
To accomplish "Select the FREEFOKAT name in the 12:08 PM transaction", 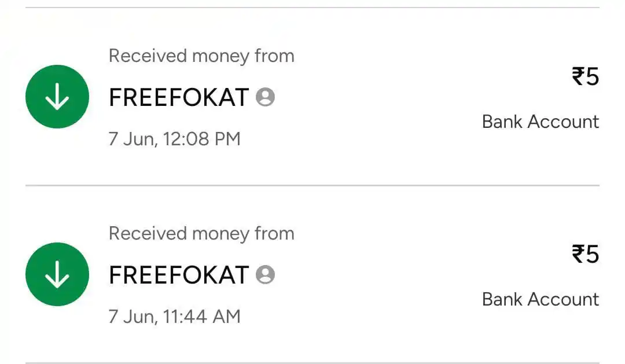I will point(179,97).
